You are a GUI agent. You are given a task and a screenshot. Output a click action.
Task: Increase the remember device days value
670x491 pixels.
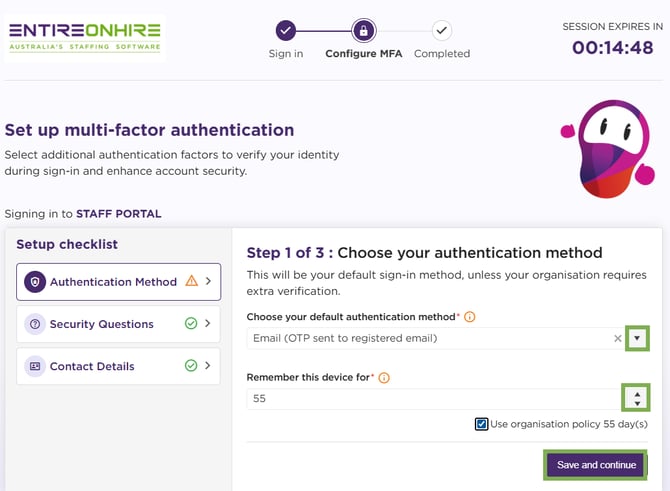point(637,393)
